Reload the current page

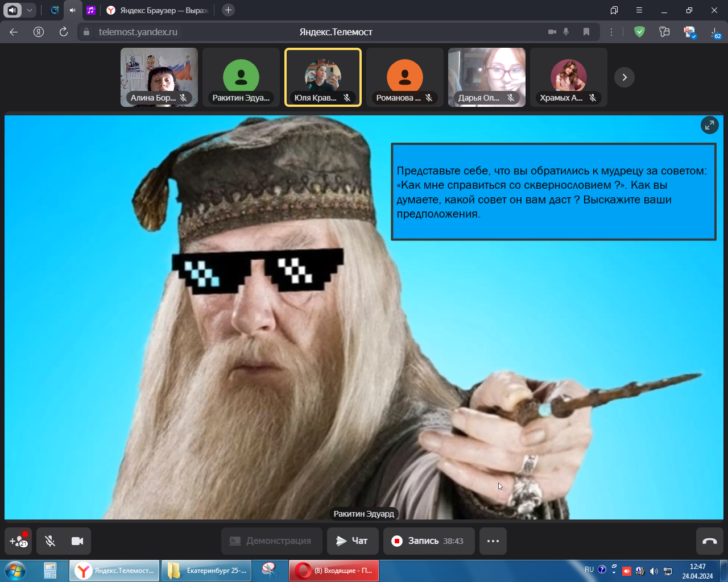point(64,32)
